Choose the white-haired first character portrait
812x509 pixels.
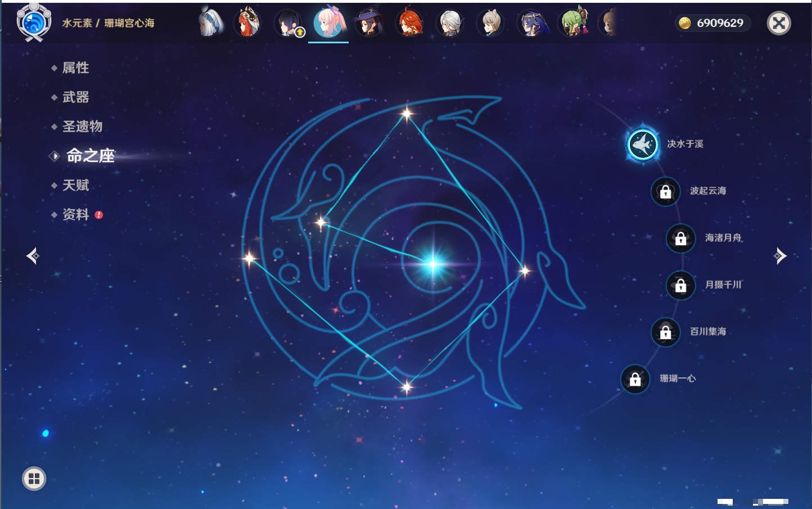pos(211,23)
